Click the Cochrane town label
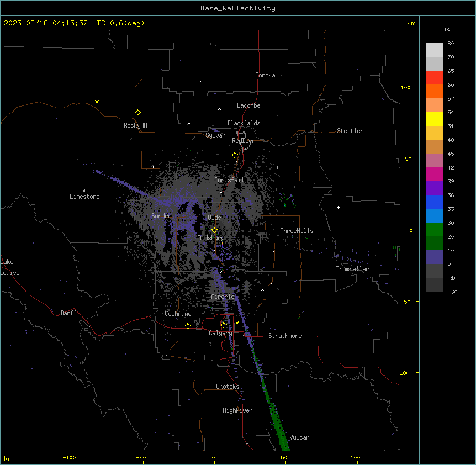The image size is (476, 465). click(178, 314)
